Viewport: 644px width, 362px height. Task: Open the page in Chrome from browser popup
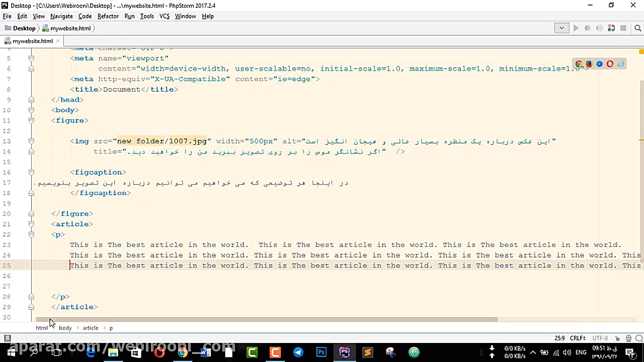point(579,64)
